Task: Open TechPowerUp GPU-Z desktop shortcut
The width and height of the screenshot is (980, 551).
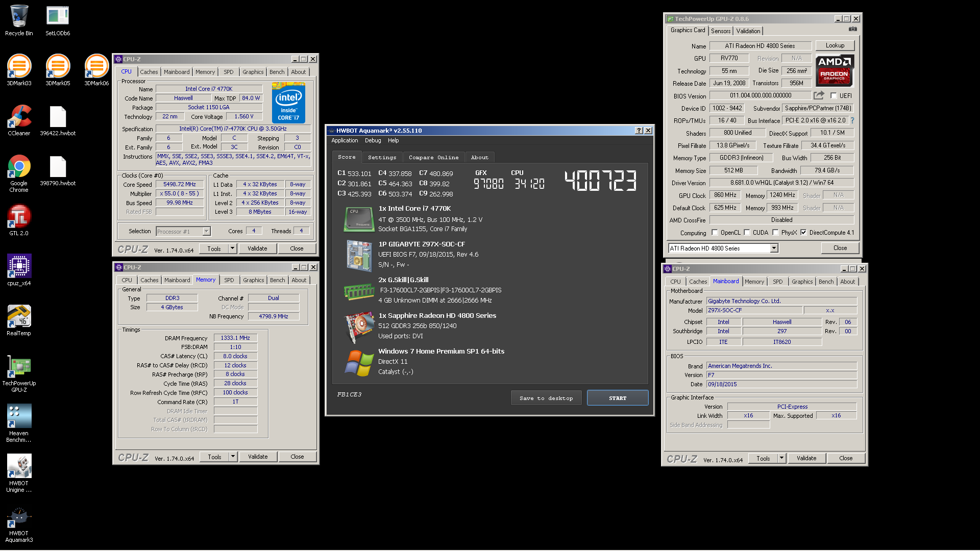Action: (x=19, y=373)
